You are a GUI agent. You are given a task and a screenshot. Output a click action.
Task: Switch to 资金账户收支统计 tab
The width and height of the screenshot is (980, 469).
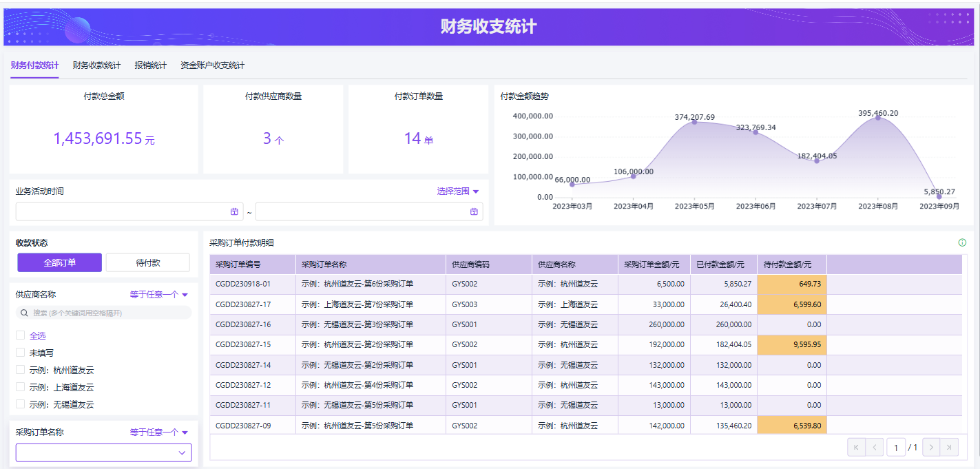[x=213, y=65]
